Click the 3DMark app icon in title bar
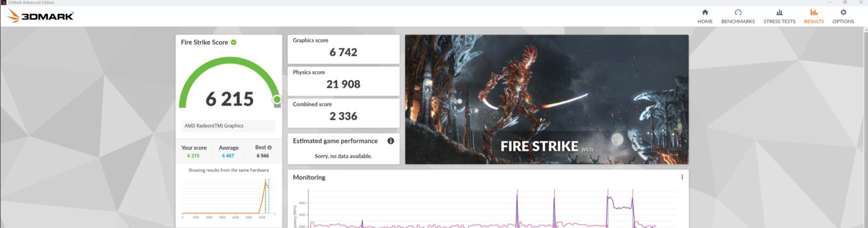This screenshot has width=868, height=228. [x=3, y=2]
